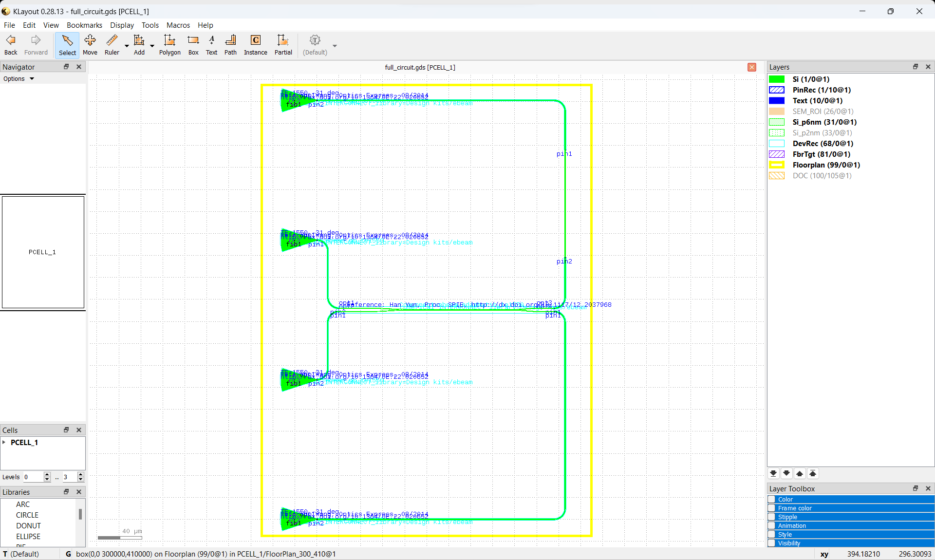This screenshot has height=560, width=935.
Task: Open the Macros menu
Action: point(178,25)
